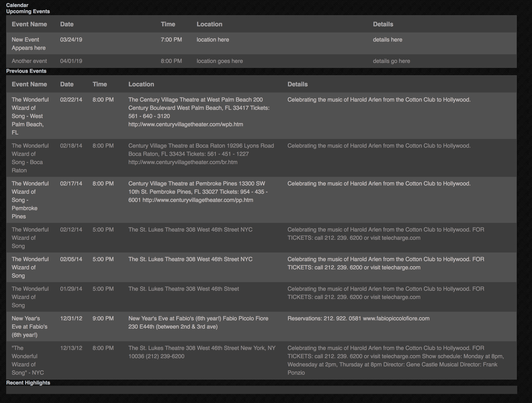The image size is (532, 403).
Task: Click the Fabio Picolo Fiore location cell
Action: (198, 323)
